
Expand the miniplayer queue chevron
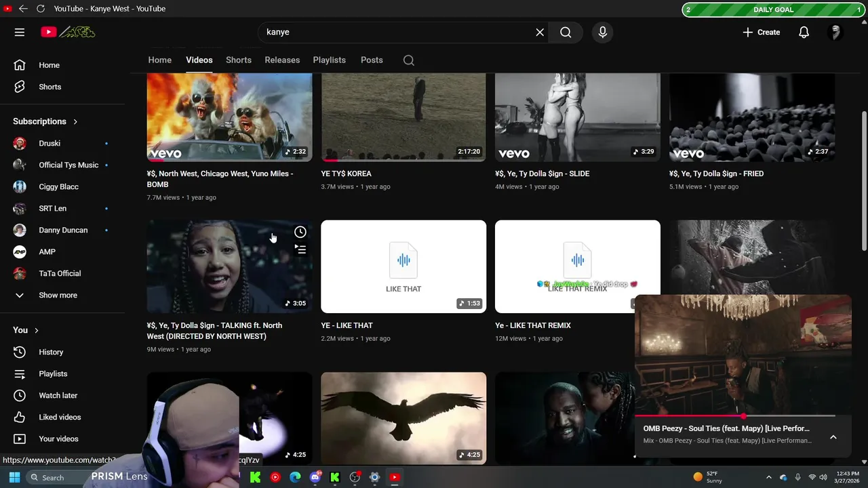point(833,437)
